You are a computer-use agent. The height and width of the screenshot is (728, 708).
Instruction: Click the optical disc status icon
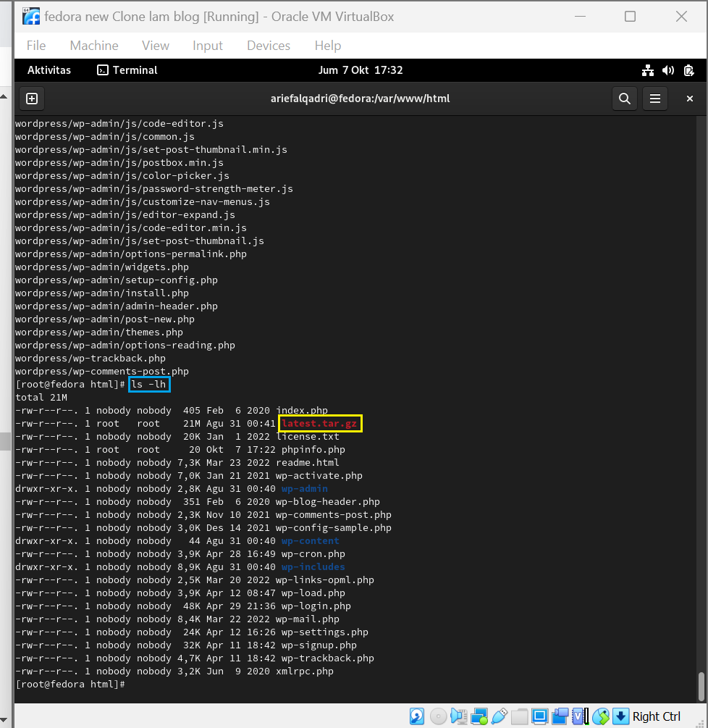(x=438, y=716)
